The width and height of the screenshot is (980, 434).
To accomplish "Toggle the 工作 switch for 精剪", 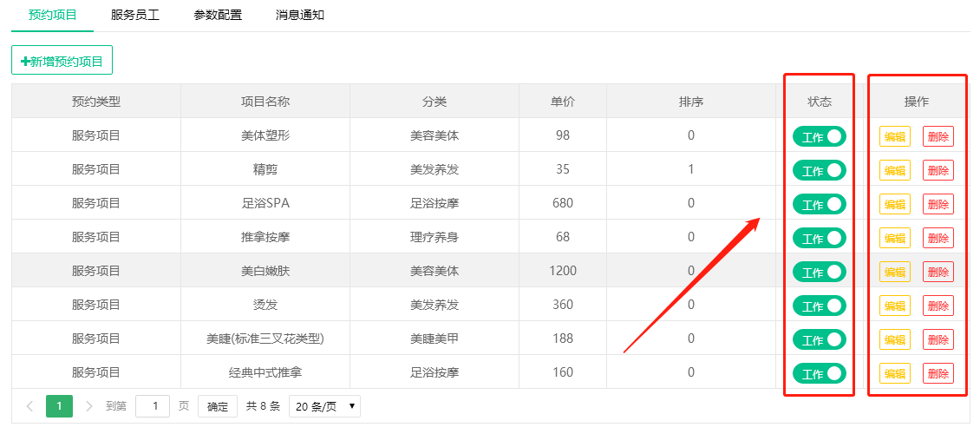I will tap(820, 171).
